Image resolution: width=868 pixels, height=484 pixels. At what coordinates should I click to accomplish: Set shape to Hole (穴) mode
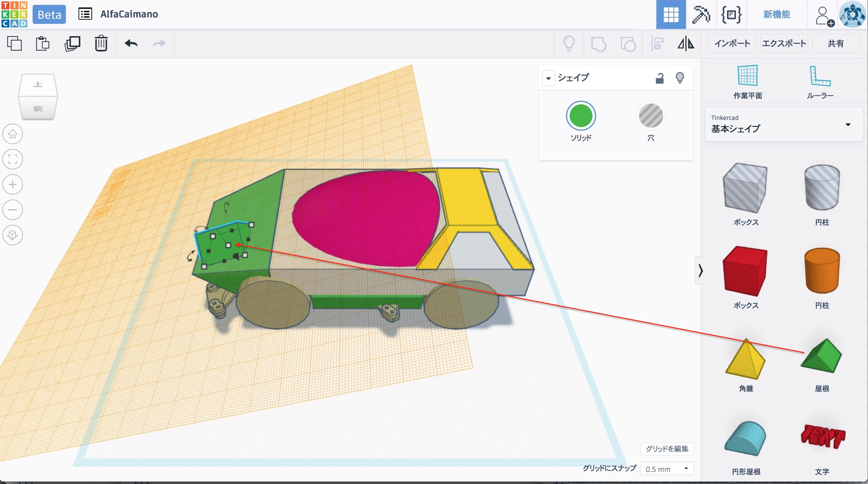[x=651, y=116]
